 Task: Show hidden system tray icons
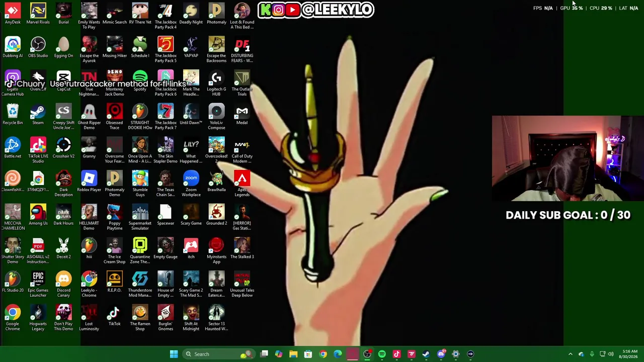point(570,354)
